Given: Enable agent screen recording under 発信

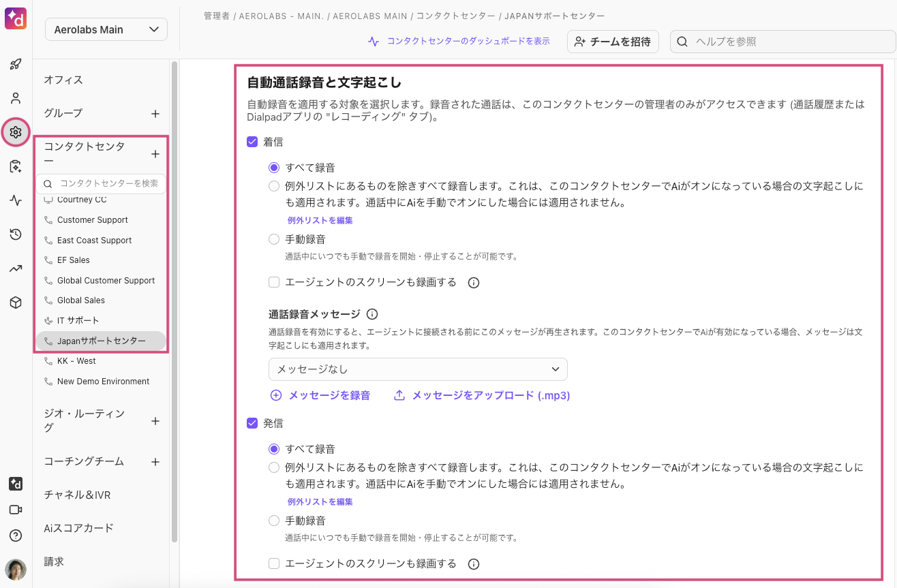Looking at the screenshot, I should click(274, 563).
